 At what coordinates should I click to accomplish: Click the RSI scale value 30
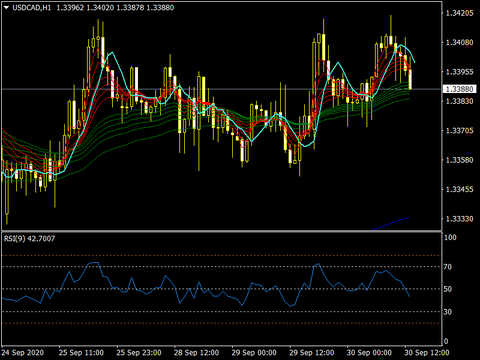click(448, 312)
